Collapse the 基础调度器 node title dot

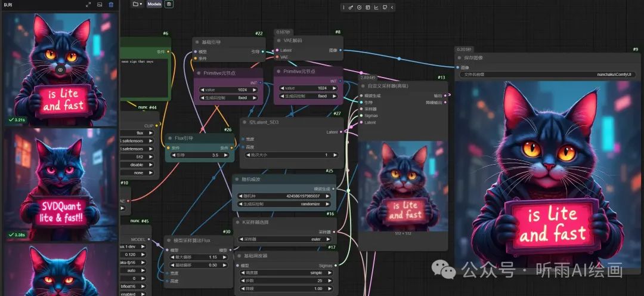239,255
